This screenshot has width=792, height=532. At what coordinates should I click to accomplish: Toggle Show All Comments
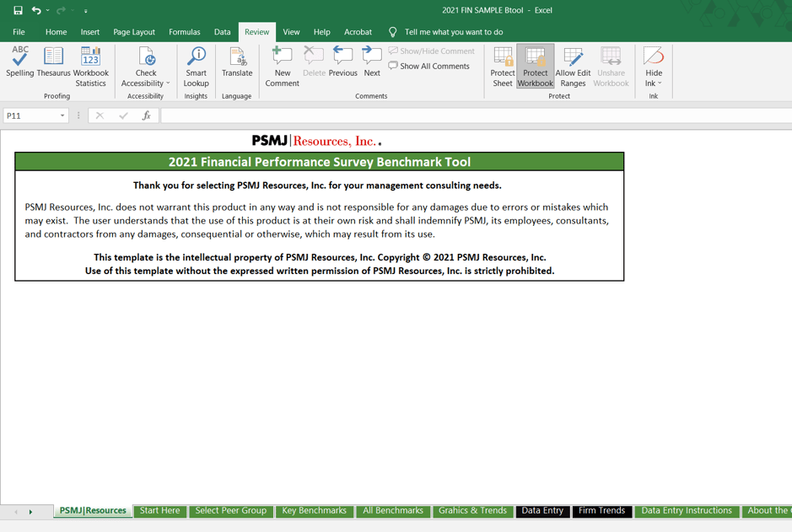[428, 66]
